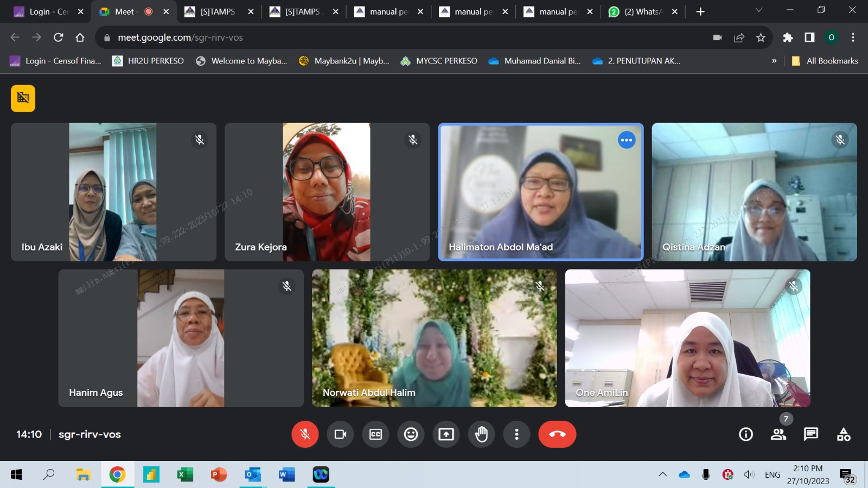Click the Norwati Abdul Halim video tile
Image resolution: width=868 pixels, height=488 pixels.
pos(434,338)
